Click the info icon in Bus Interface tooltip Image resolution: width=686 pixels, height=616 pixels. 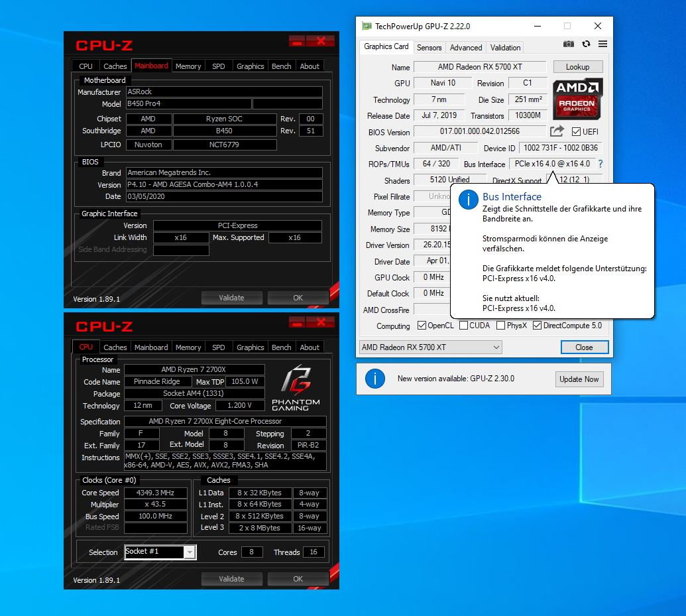click(468, 200)
